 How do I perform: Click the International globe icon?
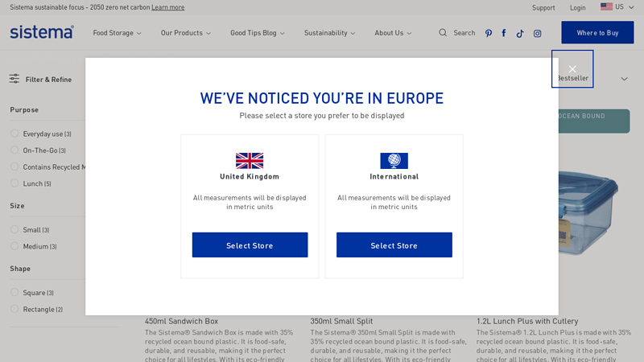[394, 160]
